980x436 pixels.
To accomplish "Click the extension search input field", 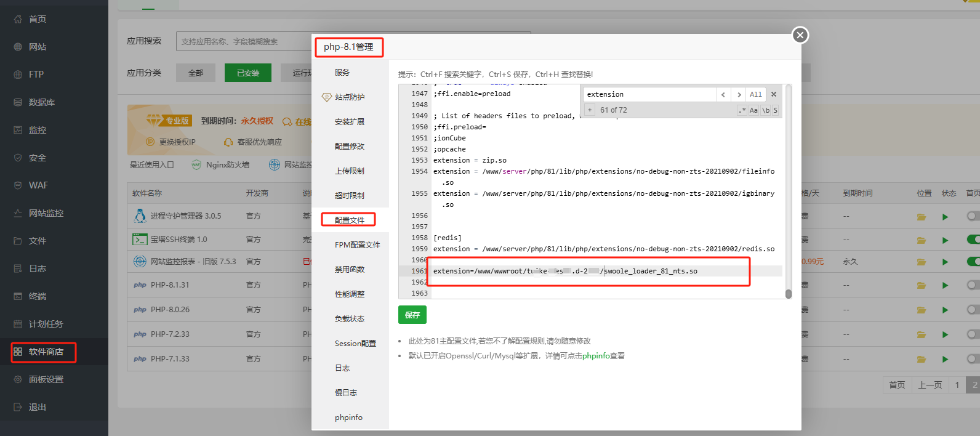I will click(x=649, y=94).
